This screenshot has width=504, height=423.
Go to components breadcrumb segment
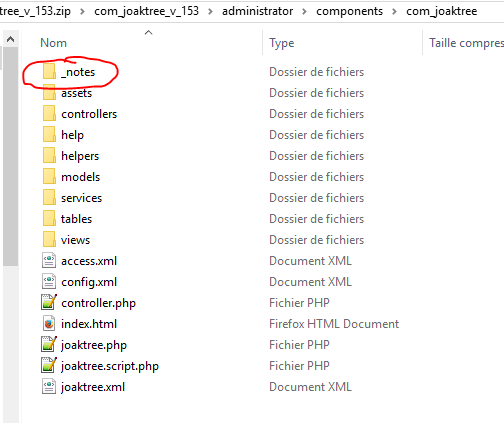click(349, 11)
